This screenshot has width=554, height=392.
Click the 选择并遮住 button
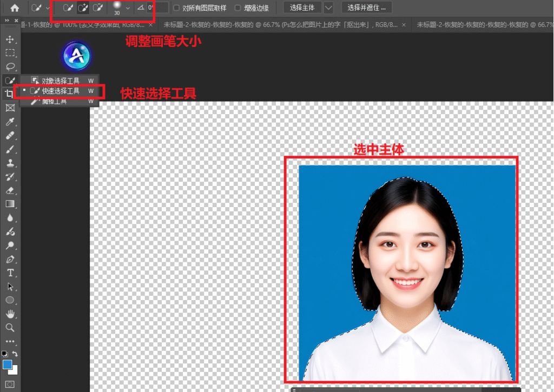point(367,8)
